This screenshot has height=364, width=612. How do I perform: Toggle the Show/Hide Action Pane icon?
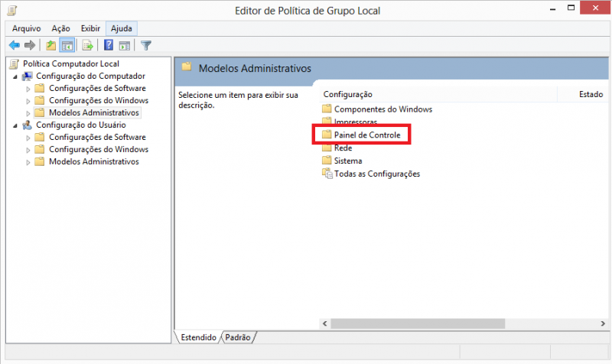(123, 45)
